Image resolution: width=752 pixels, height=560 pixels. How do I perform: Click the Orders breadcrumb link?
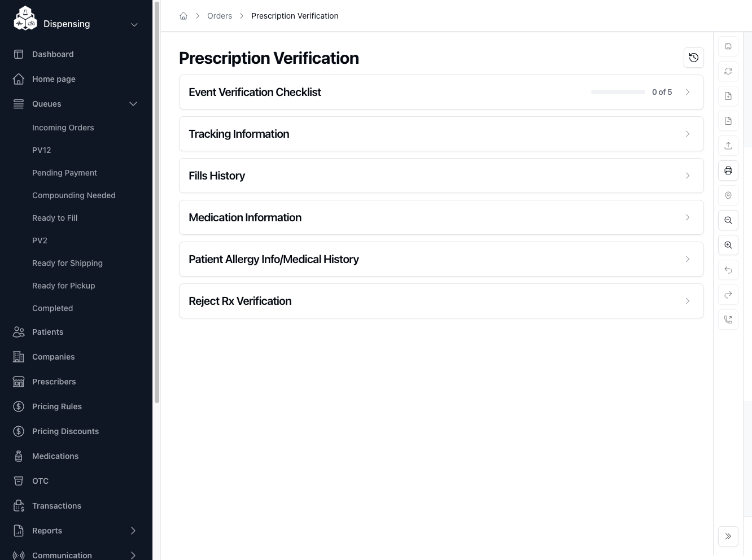click(x=220, y=16)
